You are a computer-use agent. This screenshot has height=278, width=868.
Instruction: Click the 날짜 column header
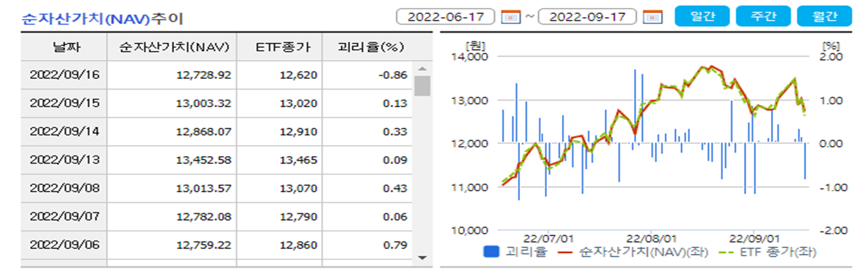coord(64,47)
